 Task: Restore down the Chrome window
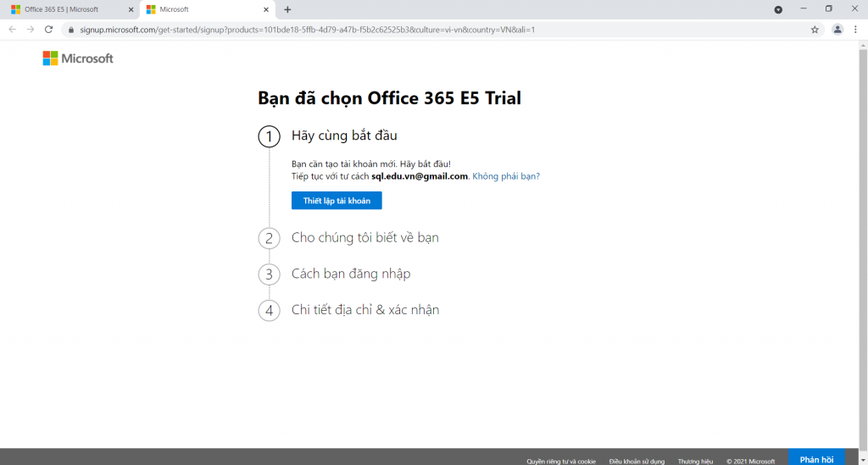click(829, 8)
